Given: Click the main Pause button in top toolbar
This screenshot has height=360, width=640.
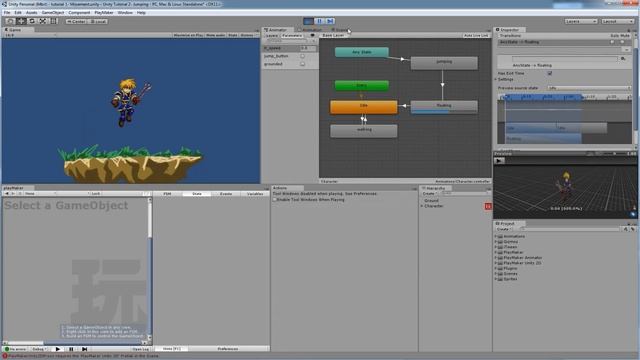Looking at the screenshot, I should point(319,21).
